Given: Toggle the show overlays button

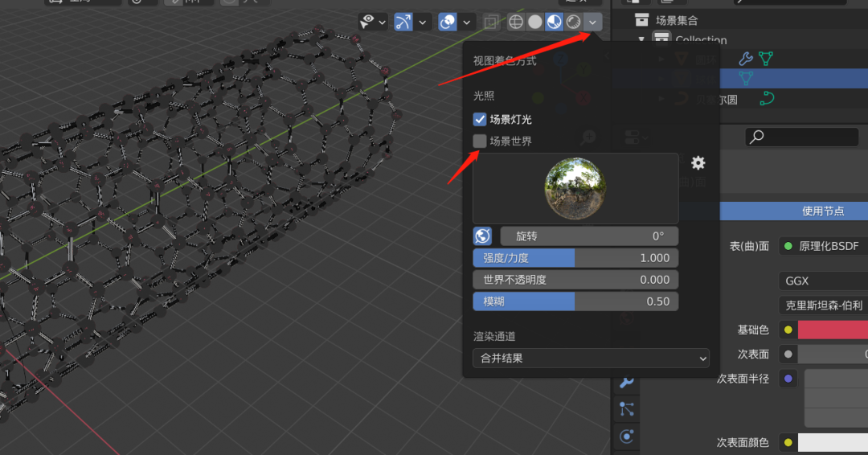Looking at the screenshot, I should click(x=448, y=22).
